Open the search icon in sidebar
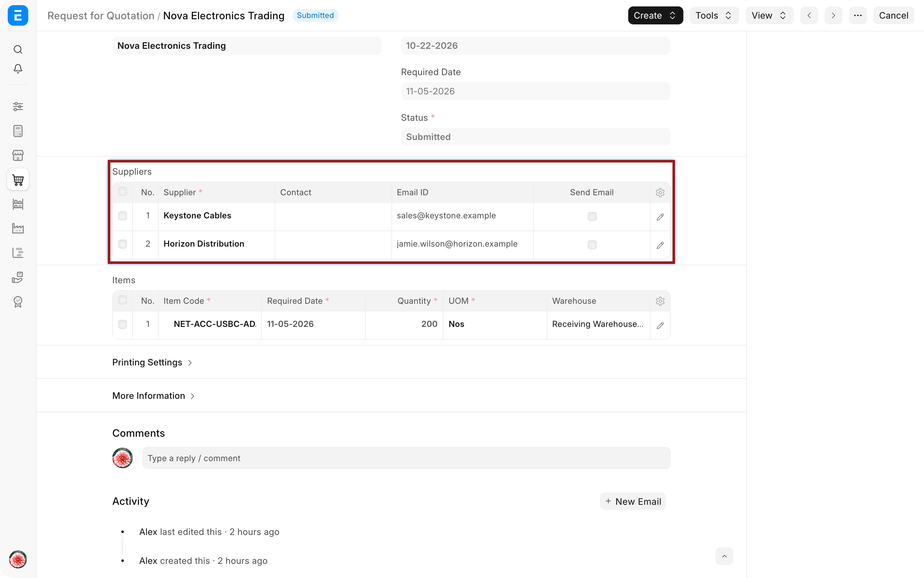Image resolution: width=924 pixels, height=578 pixels. [x=18, y=50]
